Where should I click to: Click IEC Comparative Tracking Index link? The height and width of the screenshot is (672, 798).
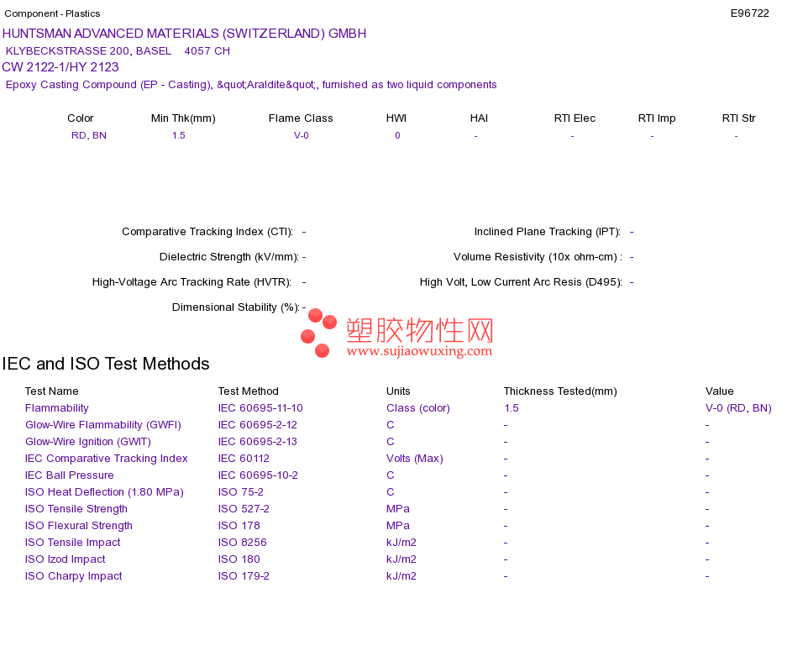pyautogui.click(x=107, y=459)
